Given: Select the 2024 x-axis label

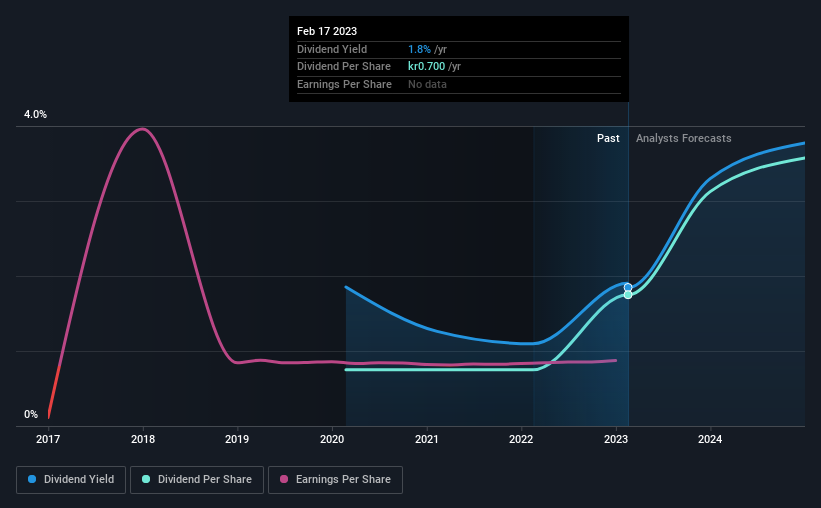Looking at the screenshot, I should (x=710, y=439).
